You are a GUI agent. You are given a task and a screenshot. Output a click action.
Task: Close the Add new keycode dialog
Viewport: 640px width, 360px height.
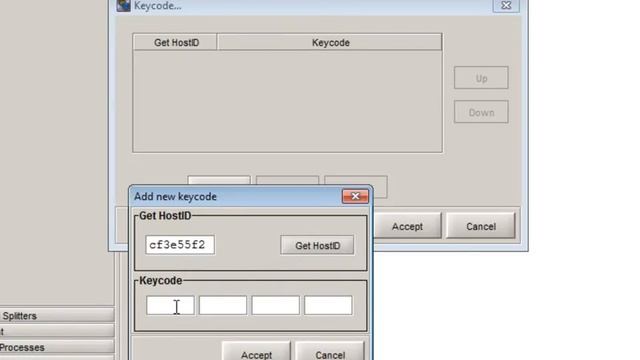(x=355, y=196)
